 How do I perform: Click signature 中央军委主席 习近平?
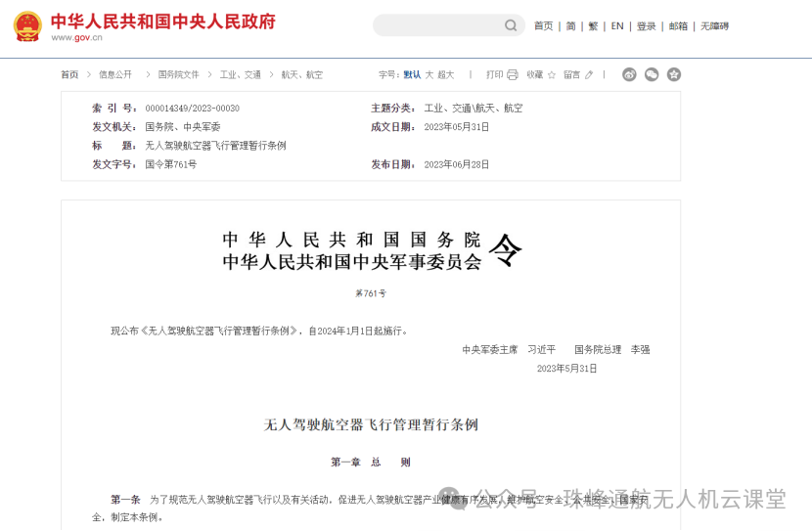[509, 349]
